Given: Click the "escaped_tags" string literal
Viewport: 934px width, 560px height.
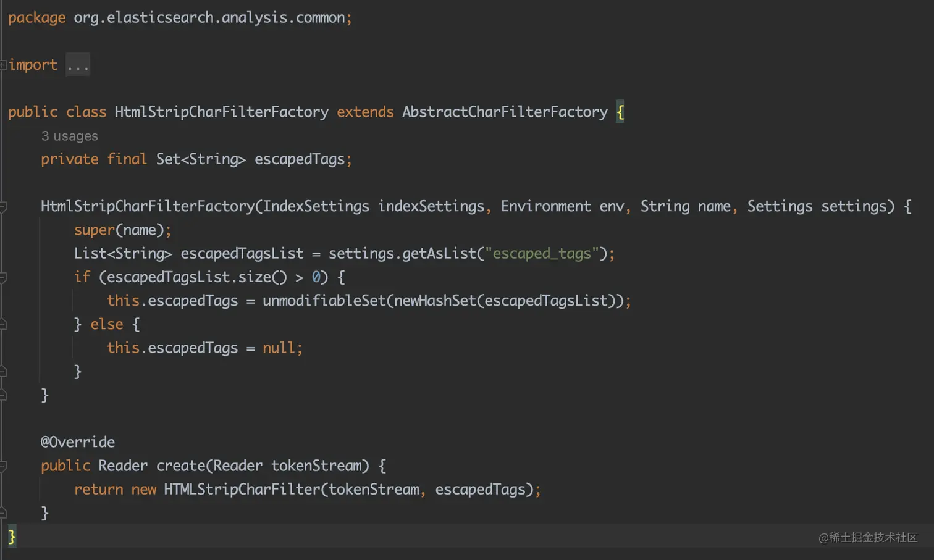Looking at the screenshot, I should pyautogui.click(x=542, y=254).
